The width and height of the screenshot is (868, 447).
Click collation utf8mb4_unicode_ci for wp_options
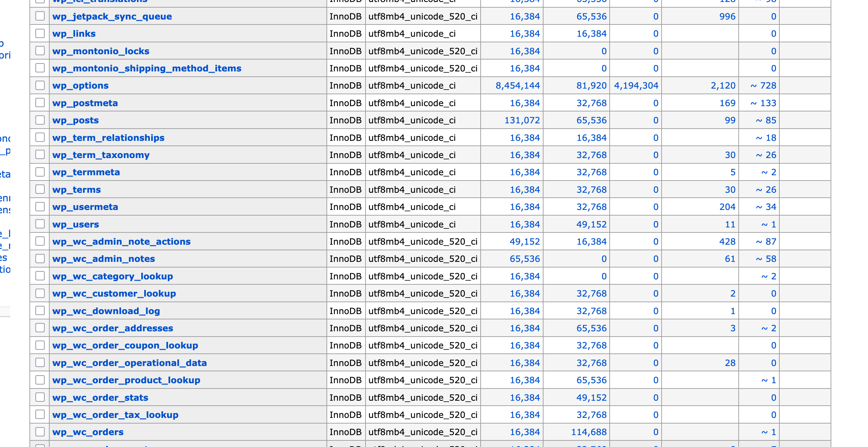(412, 86)
